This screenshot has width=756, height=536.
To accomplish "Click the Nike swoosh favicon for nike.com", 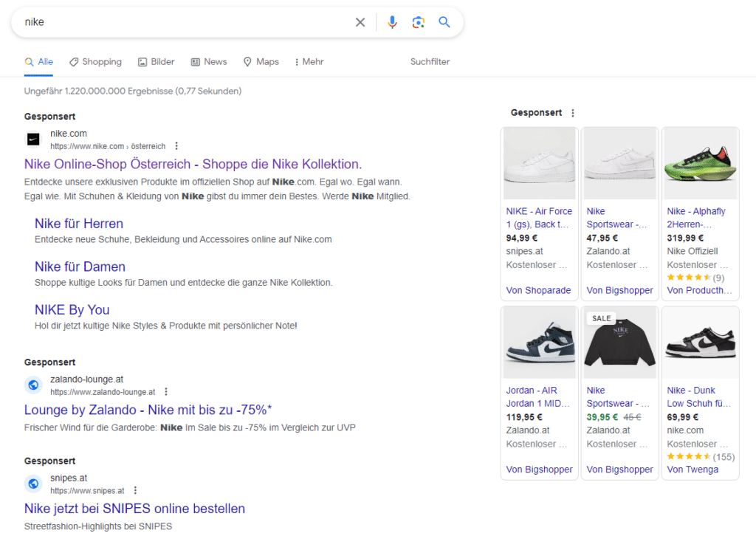I will [x=33, y=140].
